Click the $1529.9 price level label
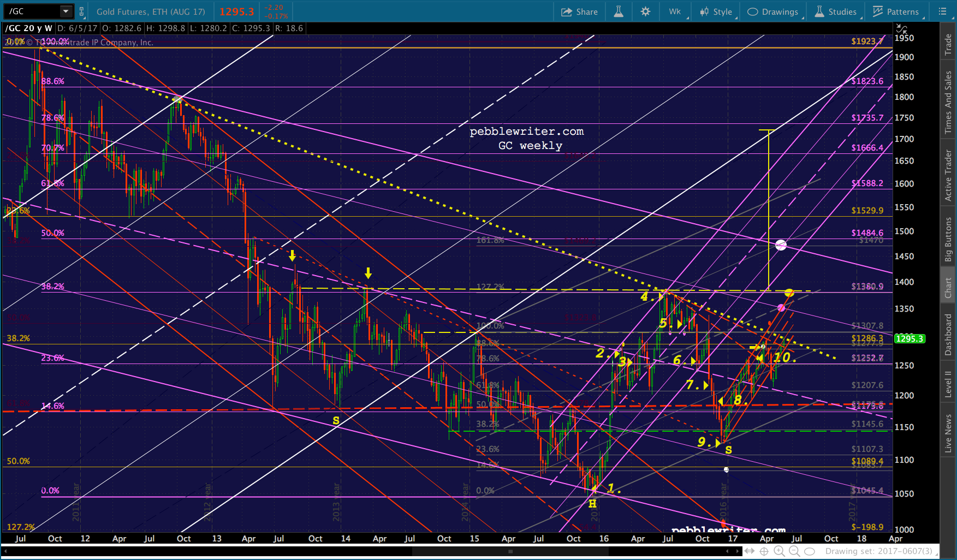The width and height of the screenshot is (957, 560). [867, 211]
